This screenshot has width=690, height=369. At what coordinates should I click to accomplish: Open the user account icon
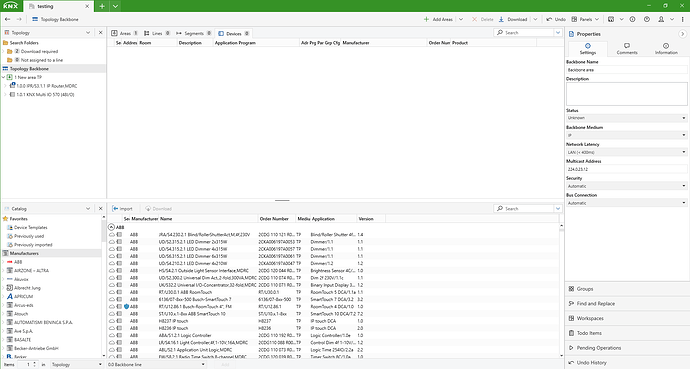[x=661, y=19]
